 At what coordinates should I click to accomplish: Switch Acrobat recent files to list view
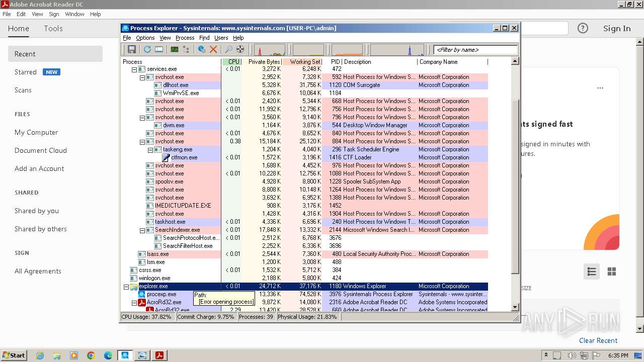592,271
